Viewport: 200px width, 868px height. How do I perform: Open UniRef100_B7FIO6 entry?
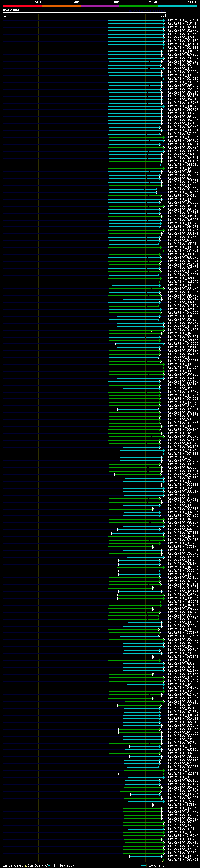pyautogui.click(x=183, y=440)
